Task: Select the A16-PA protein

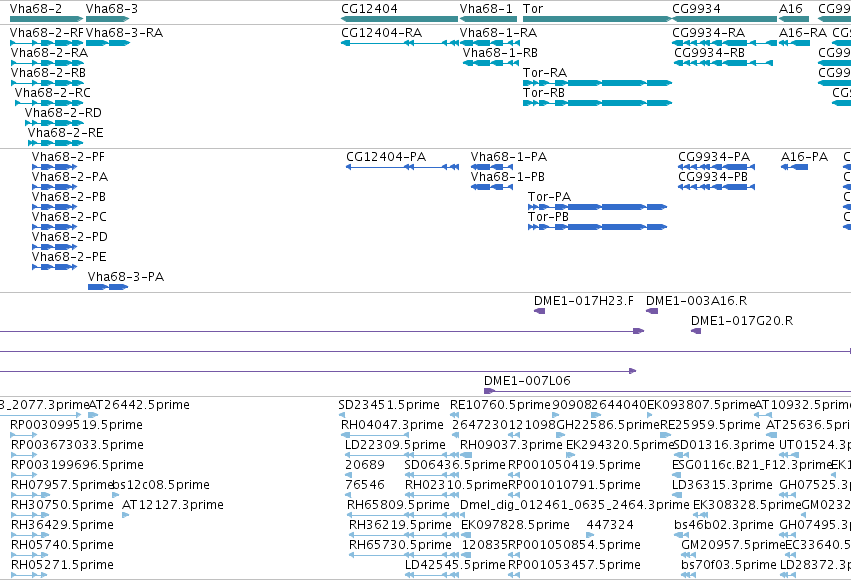Action: point(794,167)
